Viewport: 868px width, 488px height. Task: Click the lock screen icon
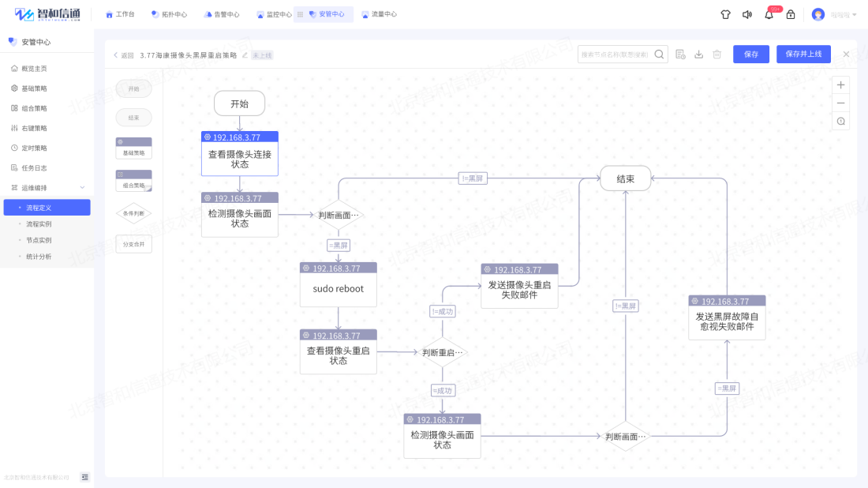click(x=791, y=14)
